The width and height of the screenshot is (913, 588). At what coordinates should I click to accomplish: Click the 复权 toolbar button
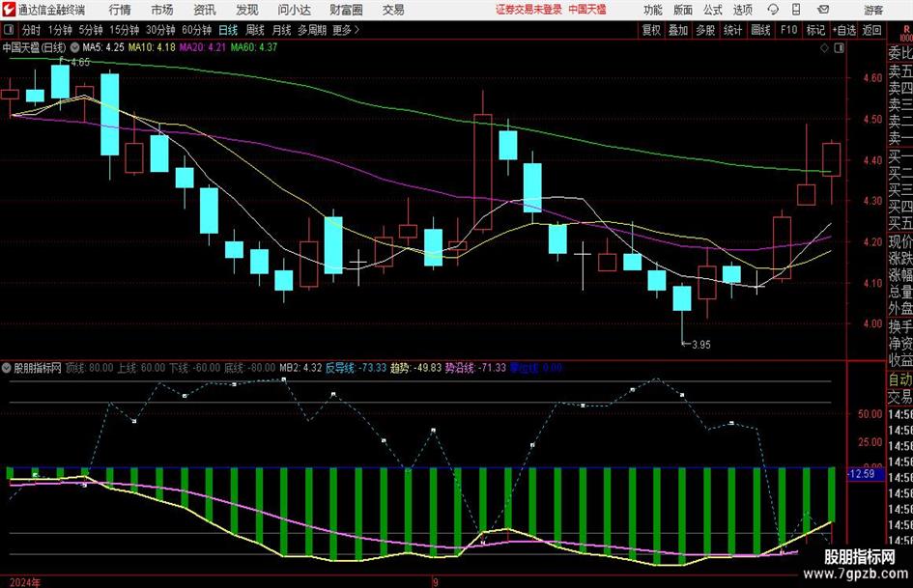pos(651,30)
